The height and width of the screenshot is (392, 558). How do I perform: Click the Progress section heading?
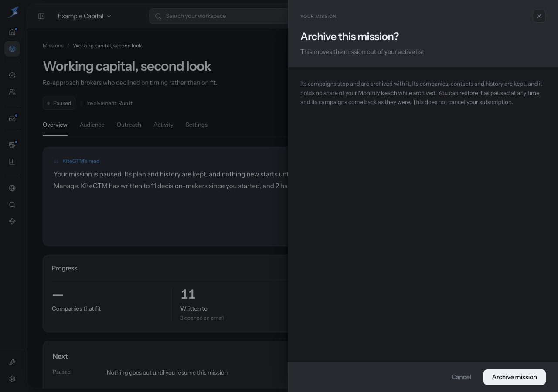[65, 268]
